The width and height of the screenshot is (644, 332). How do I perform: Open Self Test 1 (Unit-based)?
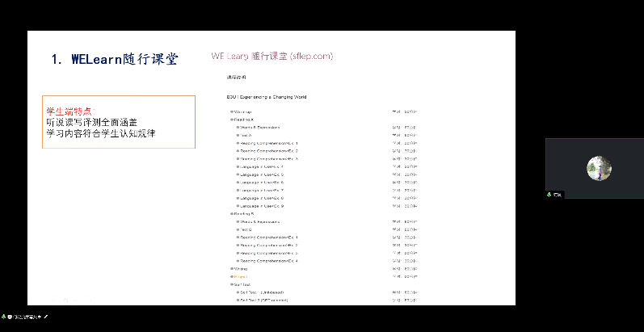click(260, 292)
